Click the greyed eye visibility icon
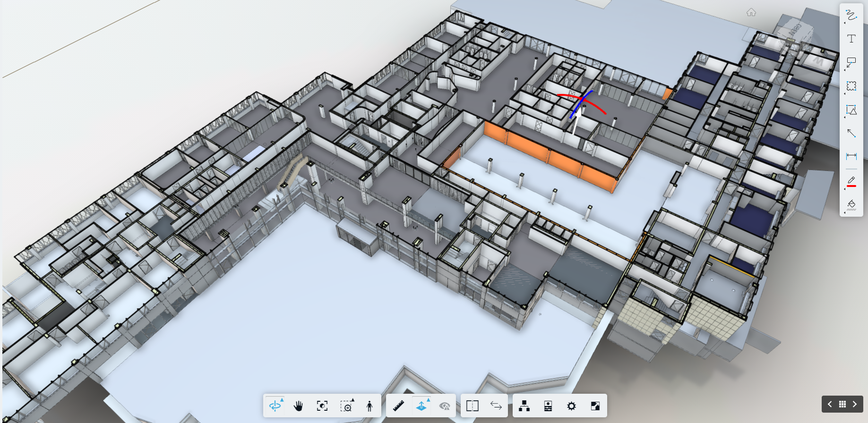The image size is (868, 423). 445,406
